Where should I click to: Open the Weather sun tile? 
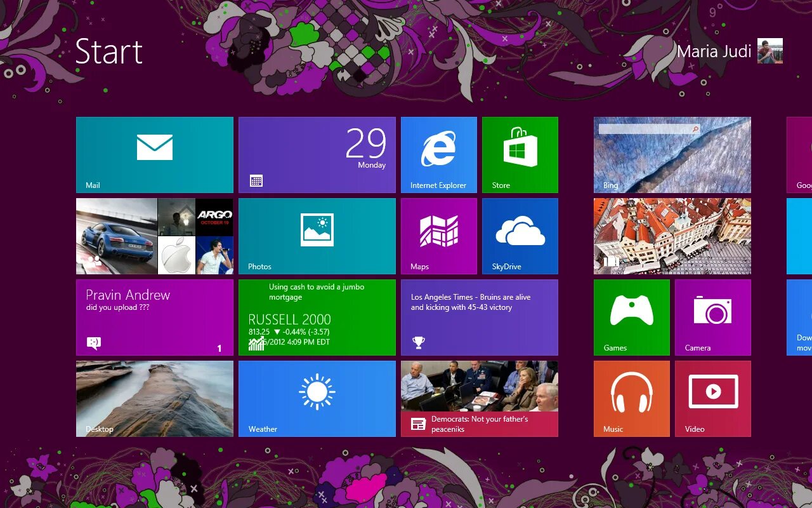click(x=317, y=399)
